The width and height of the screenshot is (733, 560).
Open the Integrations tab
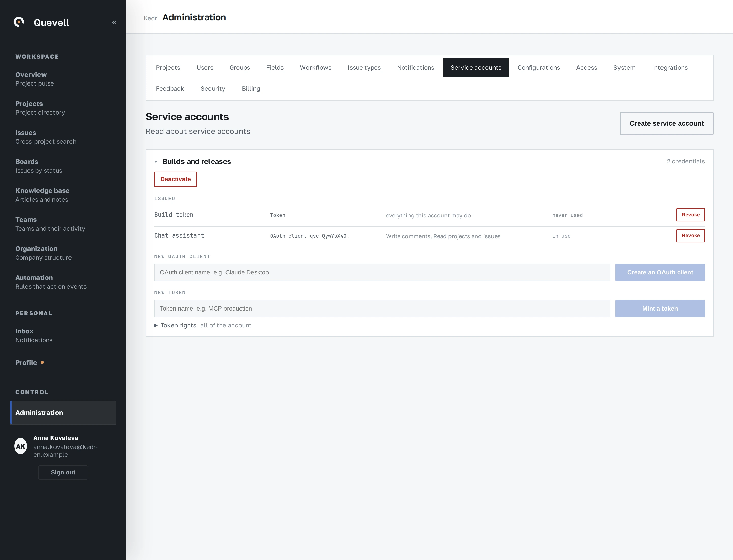[670, 68]
